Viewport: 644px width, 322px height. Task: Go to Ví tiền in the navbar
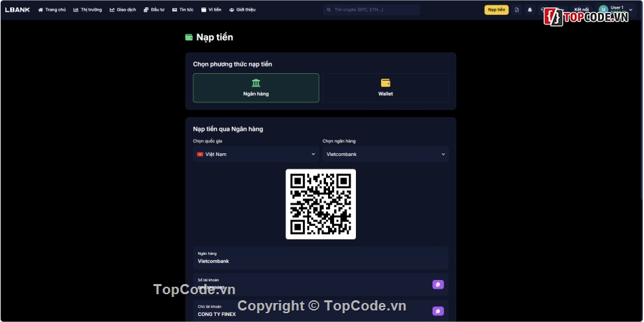[211, 10]
